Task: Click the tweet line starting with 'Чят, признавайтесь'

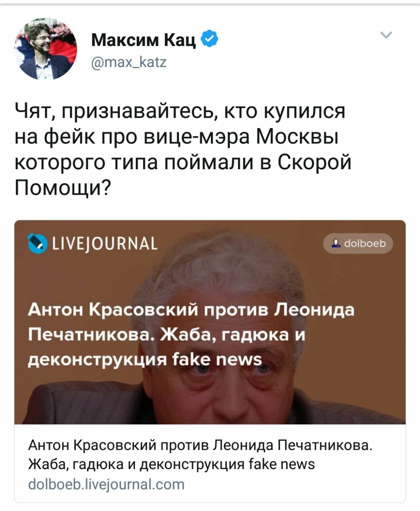Action: click(180, 112)
